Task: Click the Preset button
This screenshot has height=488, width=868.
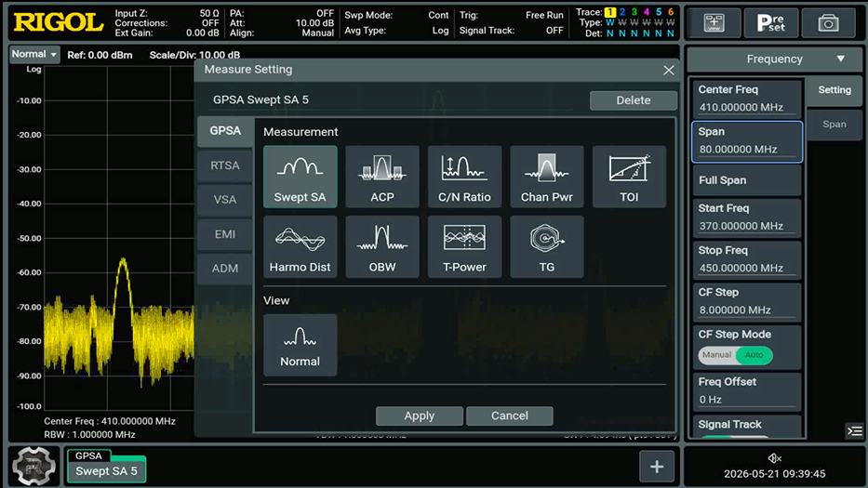Action: coord(770,23)
